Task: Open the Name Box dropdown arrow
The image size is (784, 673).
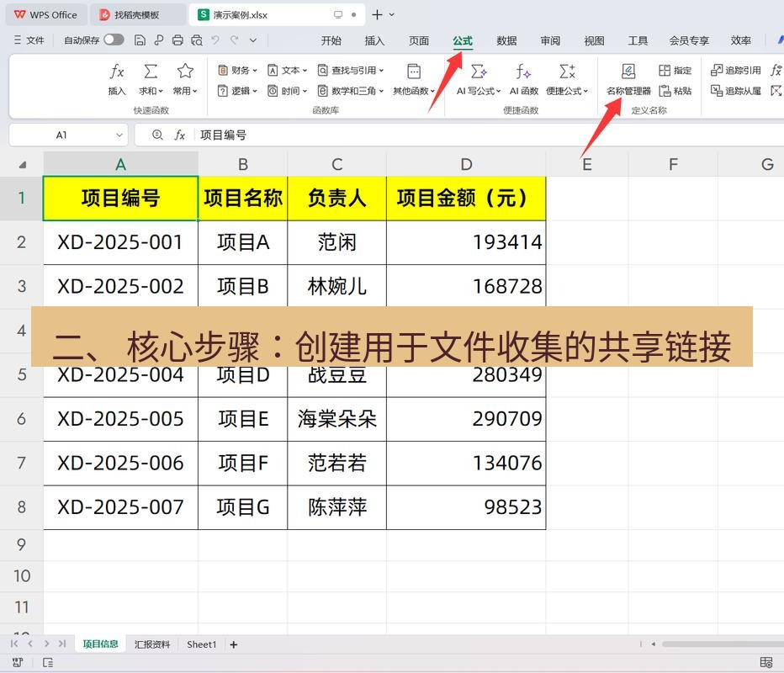Action: coord(119,135)
